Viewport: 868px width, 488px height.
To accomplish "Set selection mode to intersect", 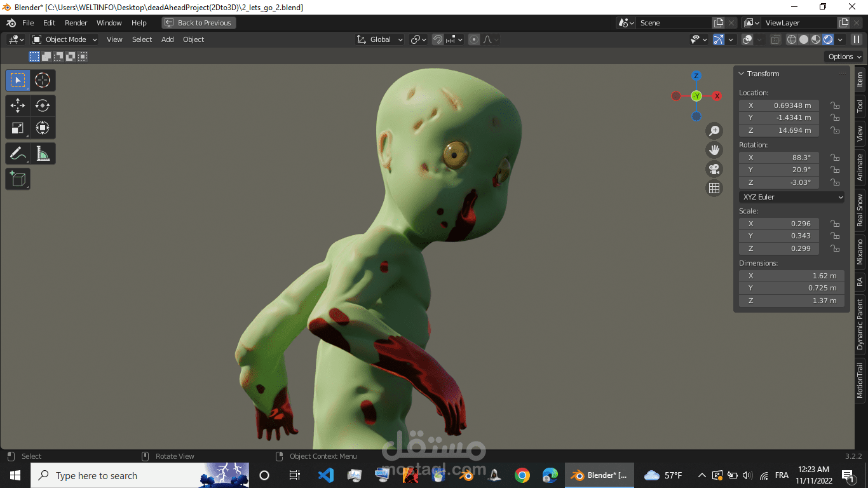I will (x=83, y=57).
